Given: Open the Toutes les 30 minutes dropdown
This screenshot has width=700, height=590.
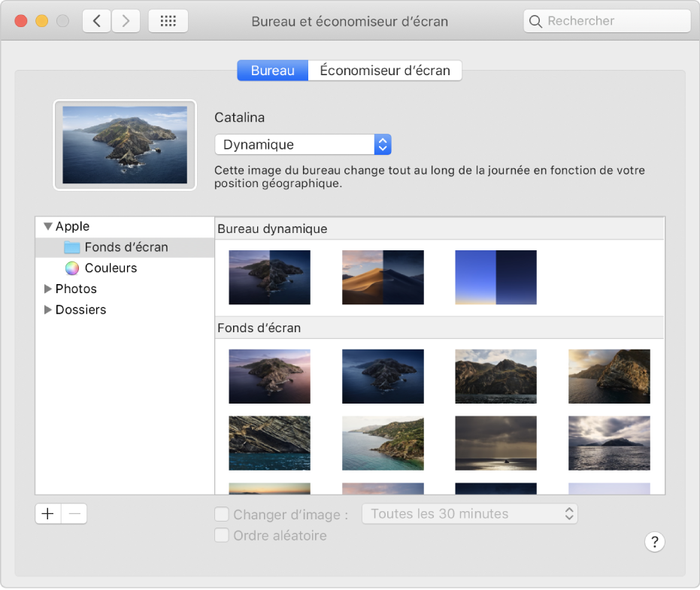Looking at the screenshot, I should (470, 513).
